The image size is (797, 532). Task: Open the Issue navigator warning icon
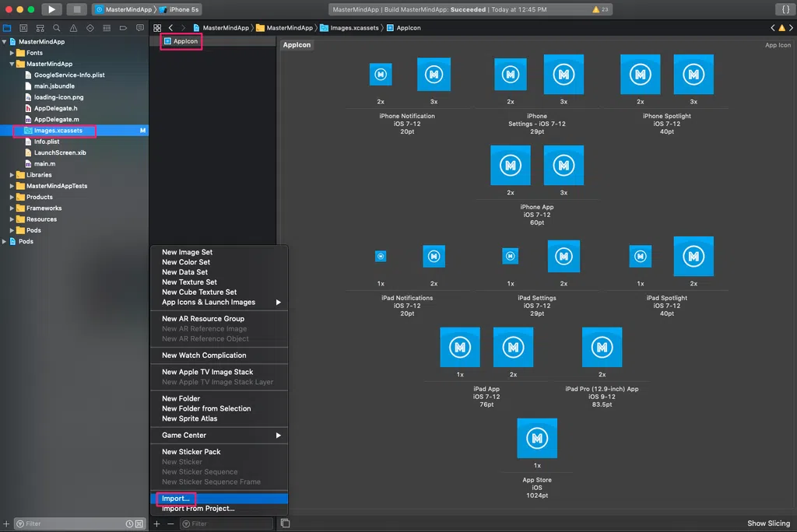(73, 28)
